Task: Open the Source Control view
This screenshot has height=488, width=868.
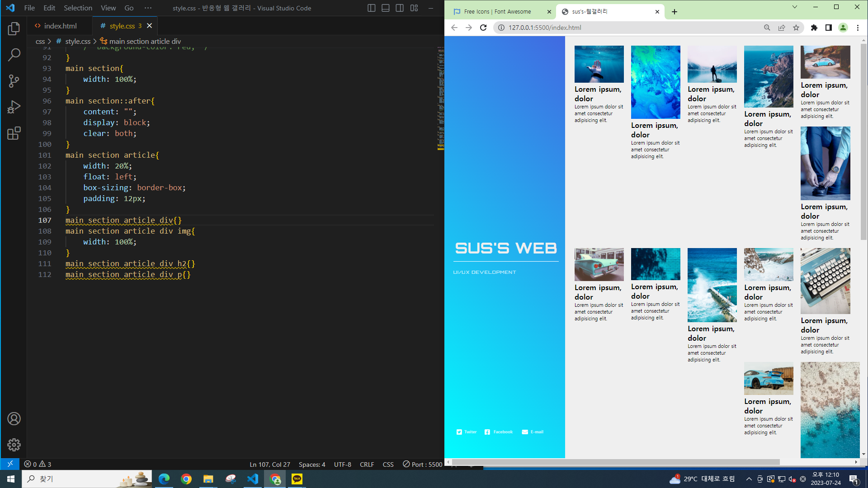Action: [14, 81]
